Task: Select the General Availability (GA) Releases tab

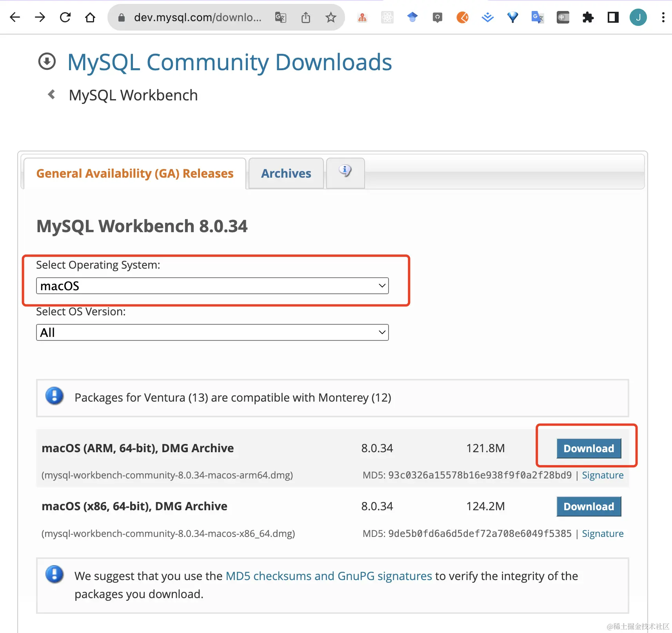Action: (134, 173)
